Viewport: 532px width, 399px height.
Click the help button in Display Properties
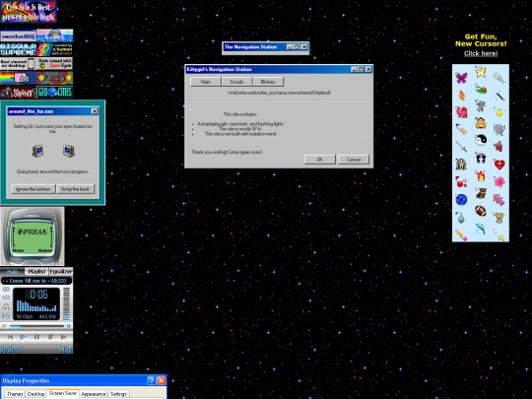coord(152,380)
